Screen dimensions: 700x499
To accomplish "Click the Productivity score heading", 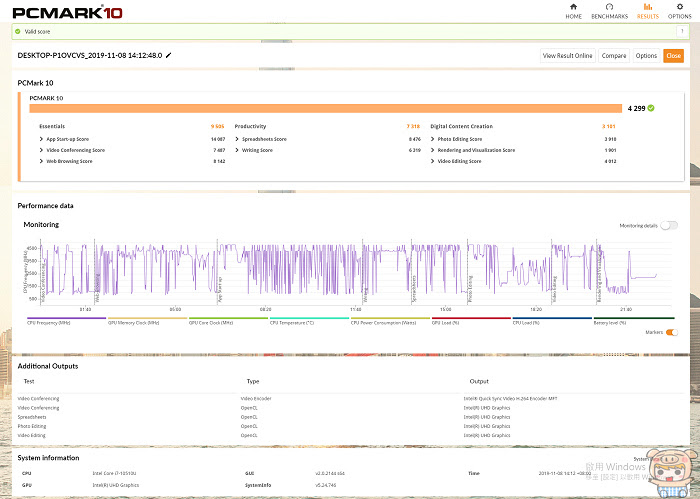I will (250, 126).
